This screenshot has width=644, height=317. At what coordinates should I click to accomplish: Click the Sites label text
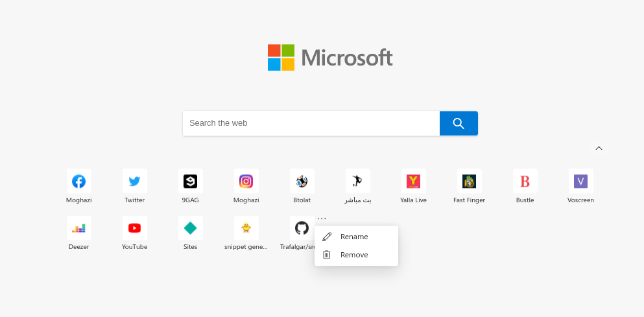(x=190, y=247)
